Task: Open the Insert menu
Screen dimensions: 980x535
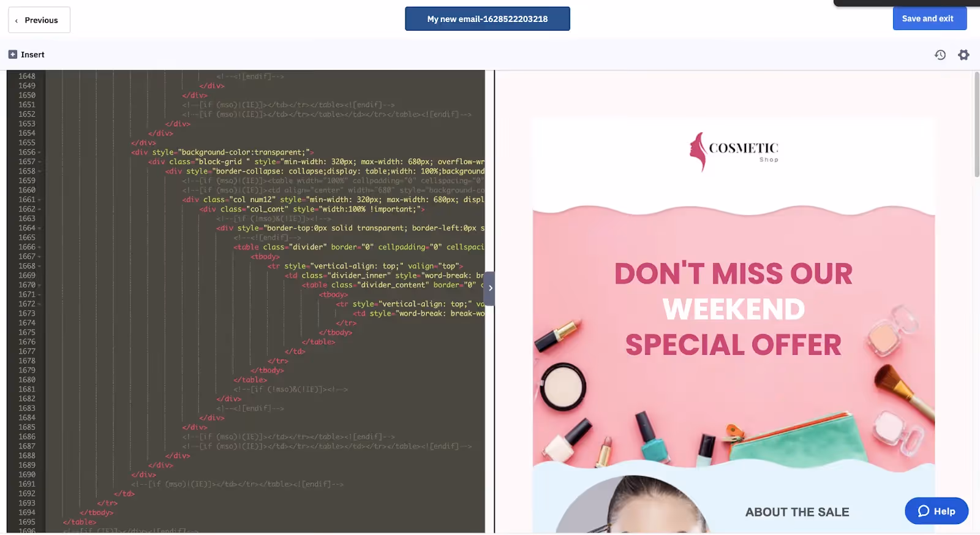Action: (26, 55)
